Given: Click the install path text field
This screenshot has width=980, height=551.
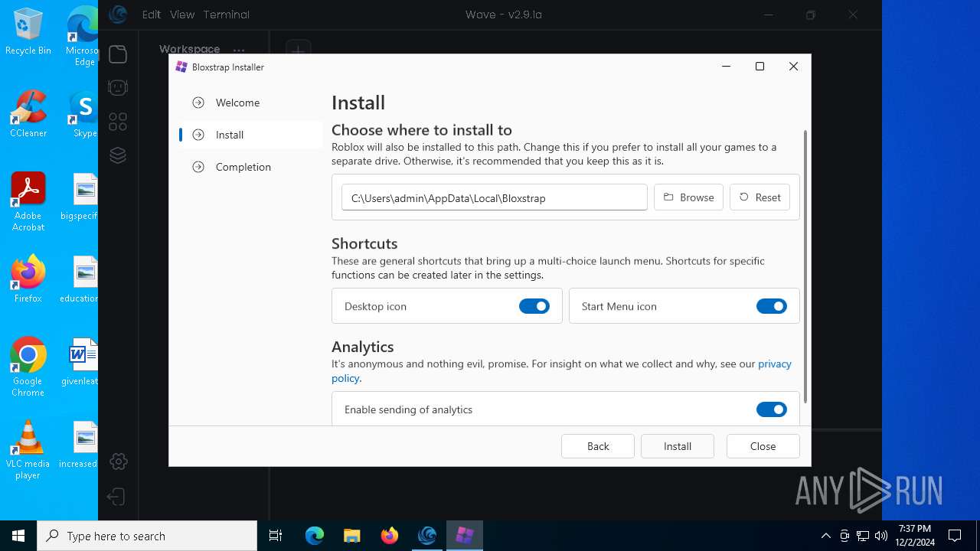Looking at the screenshot, I should [495, 197].
